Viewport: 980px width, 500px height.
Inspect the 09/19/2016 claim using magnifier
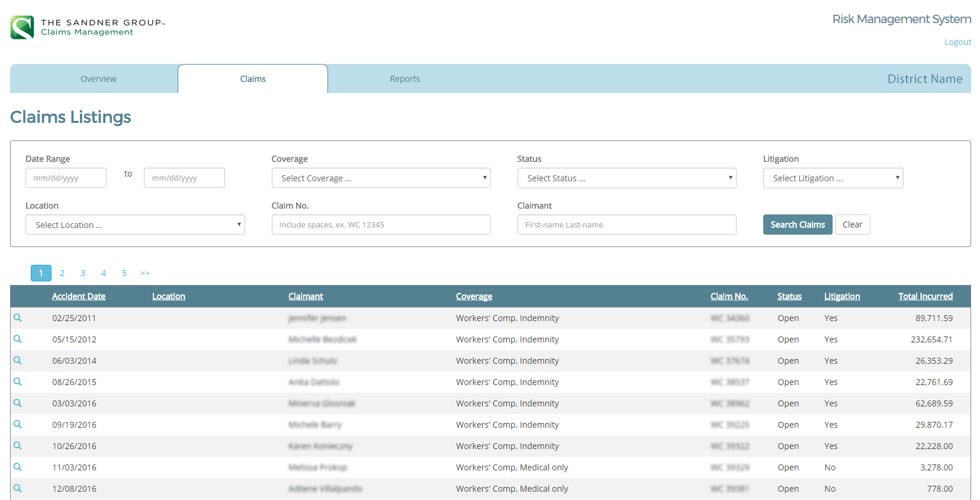18,425
